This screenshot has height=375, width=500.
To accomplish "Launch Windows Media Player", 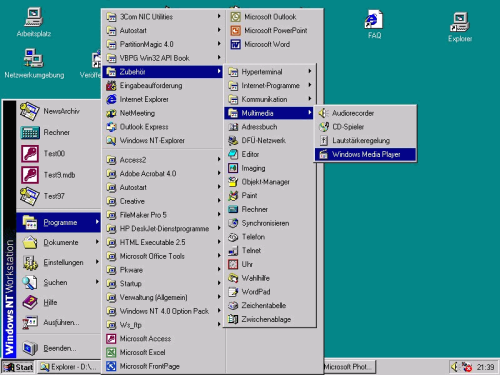I will pyautogui.click(x=365, y=154).
